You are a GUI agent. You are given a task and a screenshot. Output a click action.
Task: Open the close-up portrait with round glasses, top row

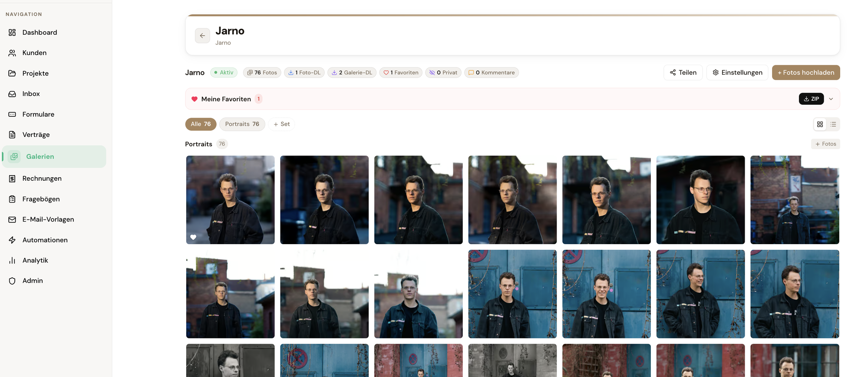click(x=700, y=200)
